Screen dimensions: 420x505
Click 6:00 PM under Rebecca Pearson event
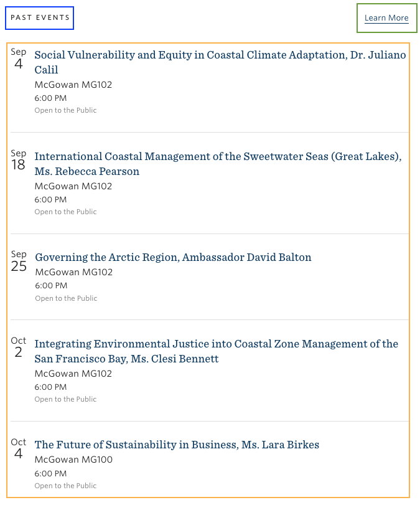coord(50,200)
